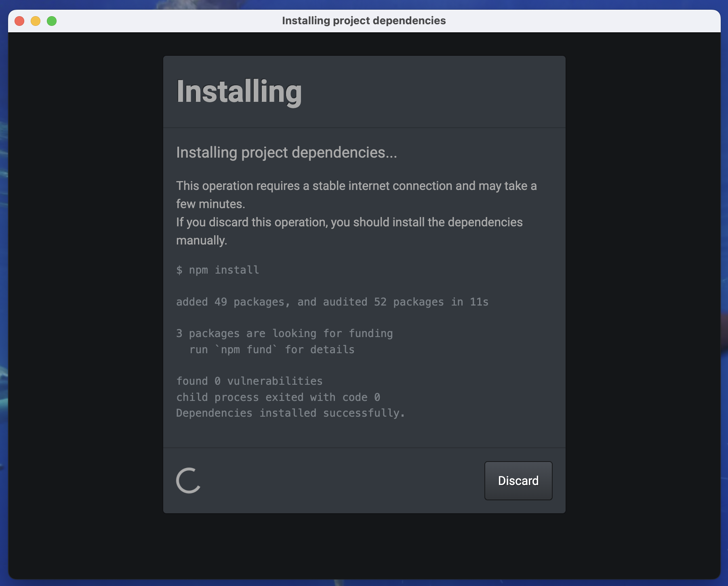This screenshot has height=586, width=728.
Task: Select the '$ npm install' command line
Action: 218,270
